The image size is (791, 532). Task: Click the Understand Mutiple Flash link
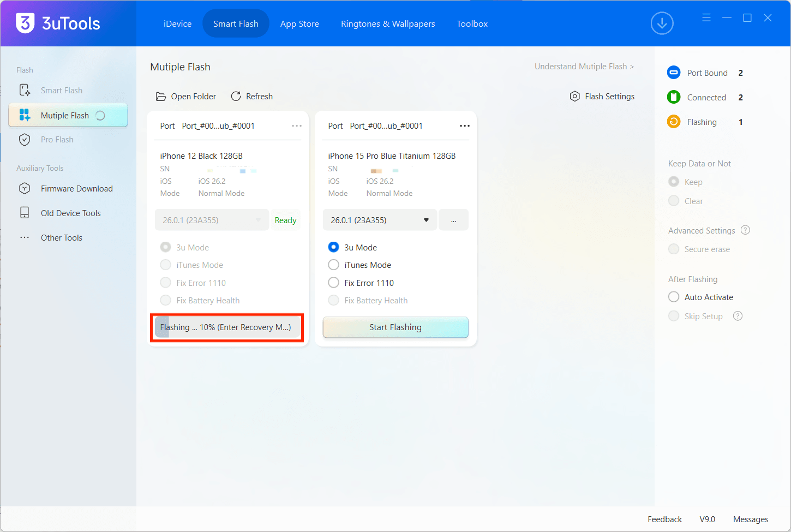[584, 66]
